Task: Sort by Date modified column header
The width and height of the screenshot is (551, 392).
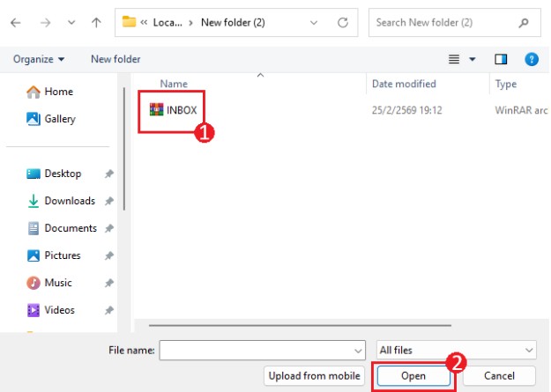Action: click(404, 84)
